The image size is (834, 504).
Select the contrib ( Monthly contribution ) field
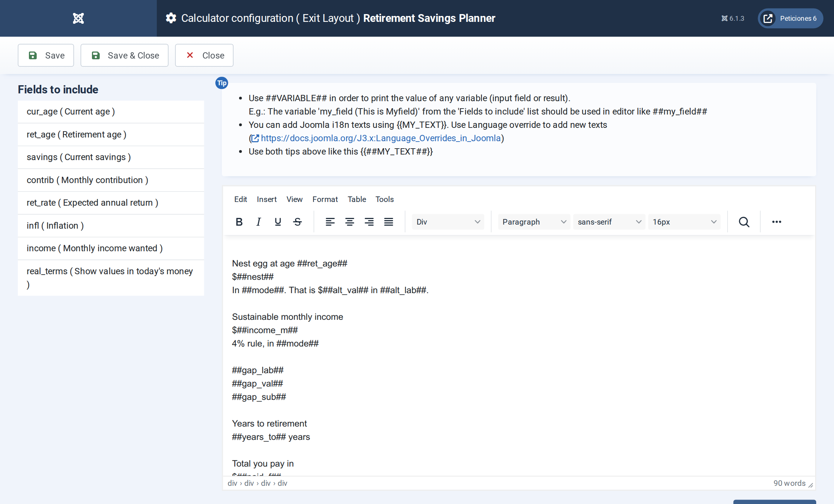click(111, 180)
